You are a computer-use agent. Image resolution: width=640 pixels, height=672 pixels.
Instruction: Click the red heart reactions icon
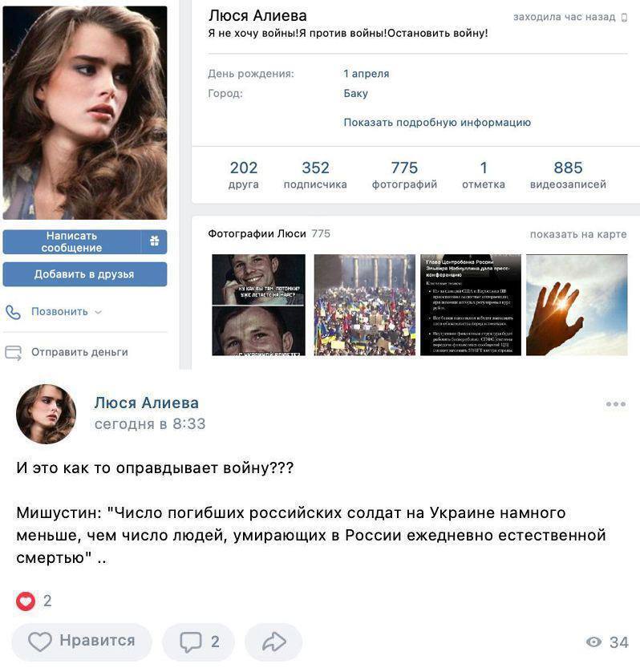click(26, 601)
